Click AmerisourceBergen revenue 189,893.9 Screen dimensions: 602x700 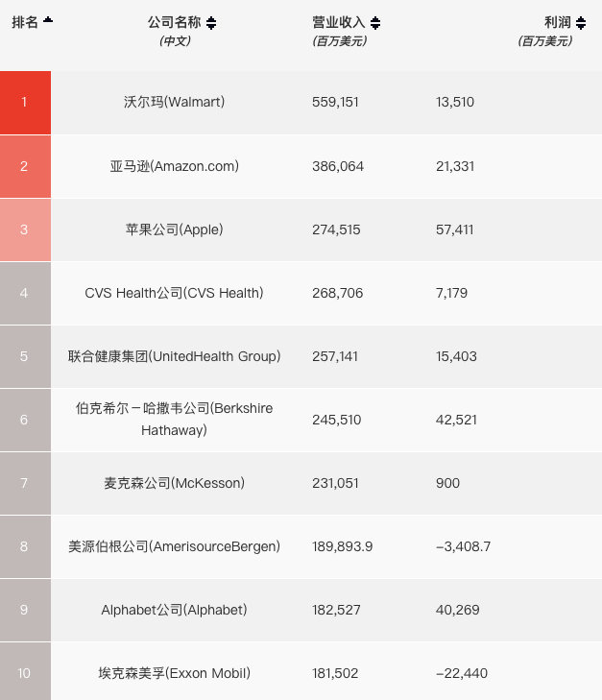click(x=342, y=547)
